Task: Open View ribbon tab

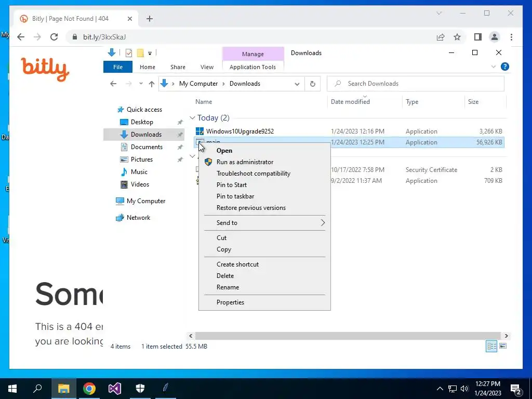Action: point(207,67)
